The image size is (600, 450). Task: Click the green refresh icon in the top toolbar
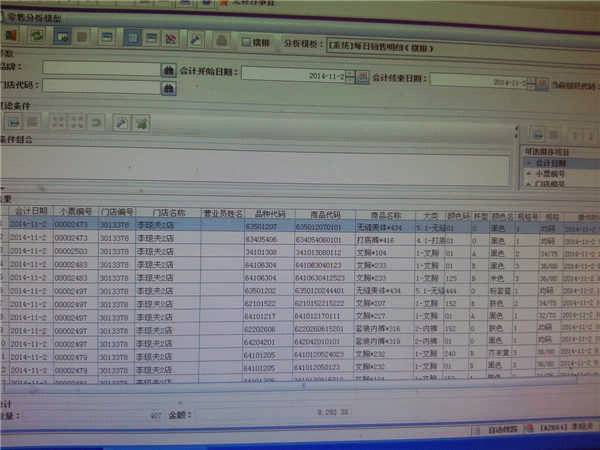click(36, 37)
